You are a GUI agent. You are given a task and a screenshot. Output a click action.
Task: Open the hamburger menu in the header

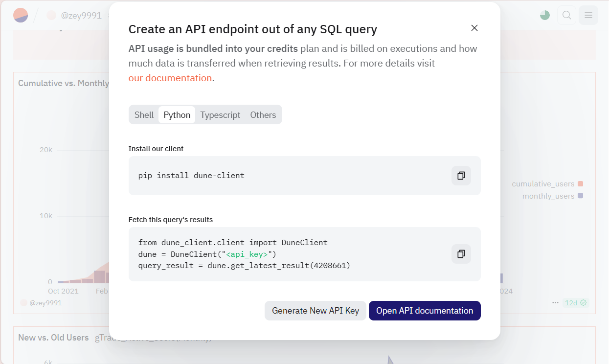(x=588, y=15)
